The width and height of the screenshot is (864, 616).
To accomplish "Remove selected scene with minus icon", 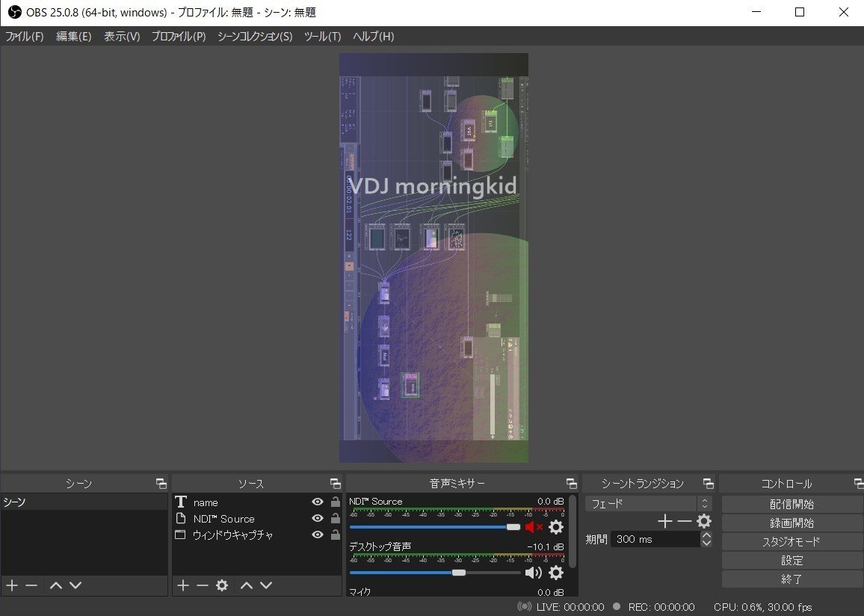I will click(31, 585).
